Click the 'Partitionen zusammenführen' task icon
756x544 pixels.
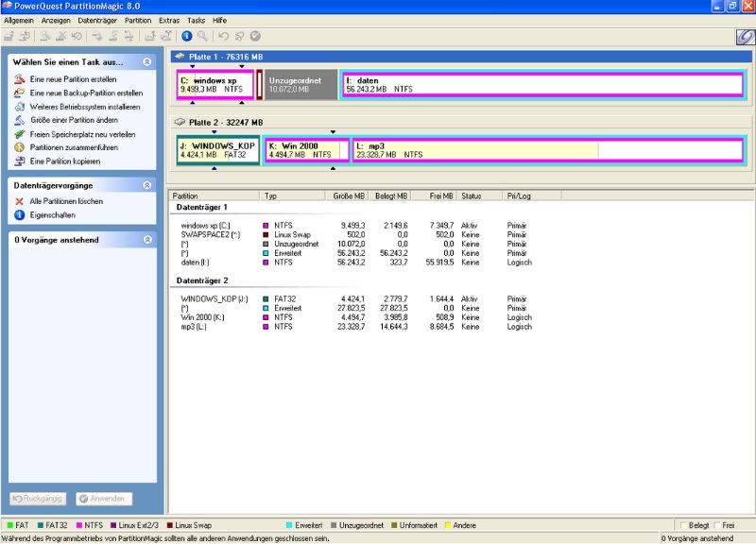tap(20, 147)
